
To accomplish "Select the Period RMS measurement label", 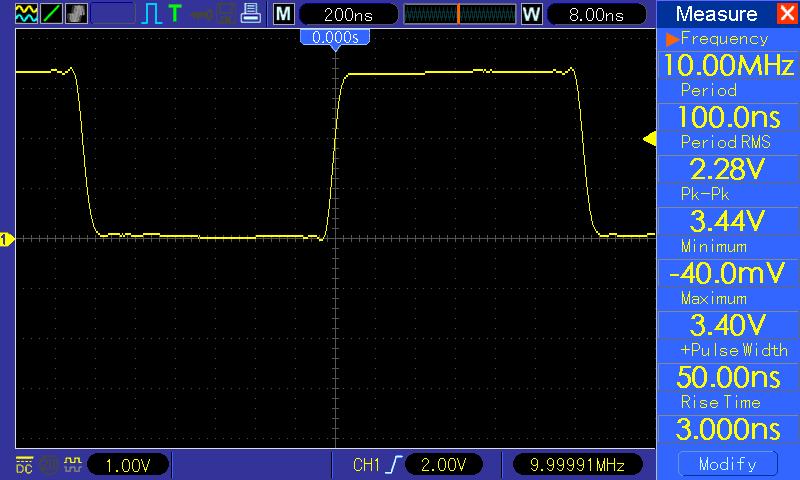I will pyautogui.click(x=726, y=142).
